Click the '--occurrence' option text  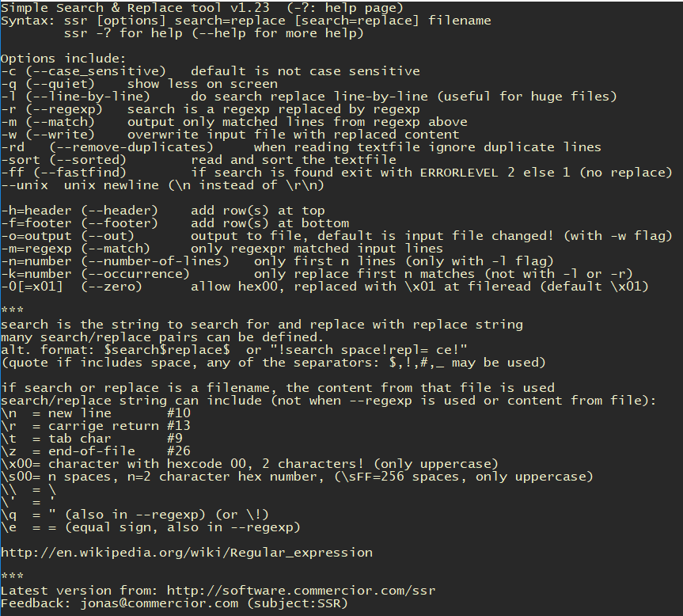pos(135,273)
